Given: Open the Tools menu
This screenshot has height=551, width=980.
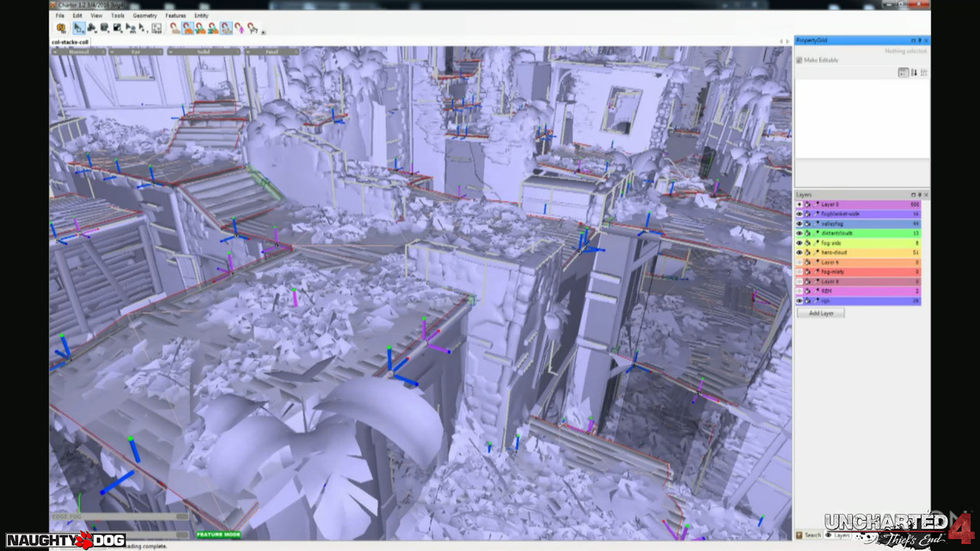Looking at the screenshot, I should click(118, 15).
